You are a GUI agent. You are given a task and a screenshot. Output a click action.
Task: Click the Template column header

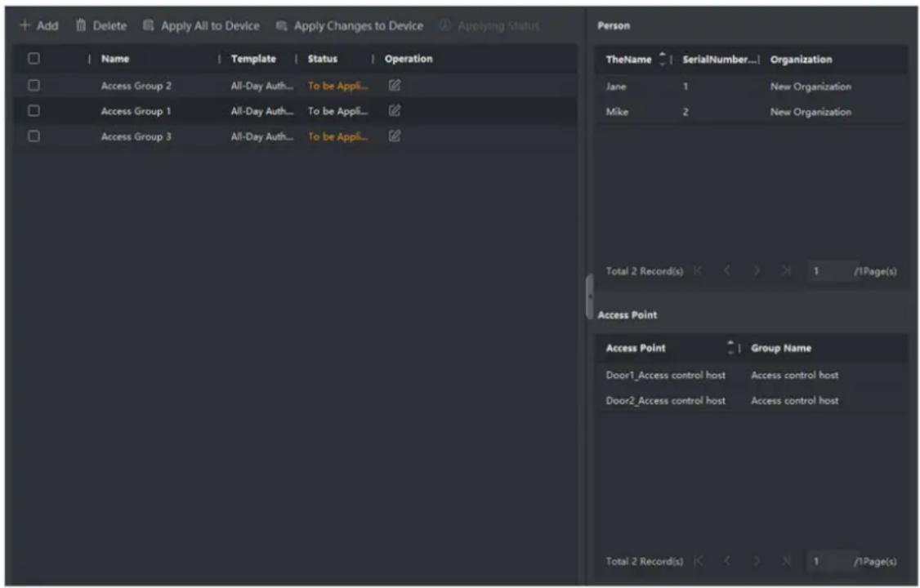coord(253,59)
